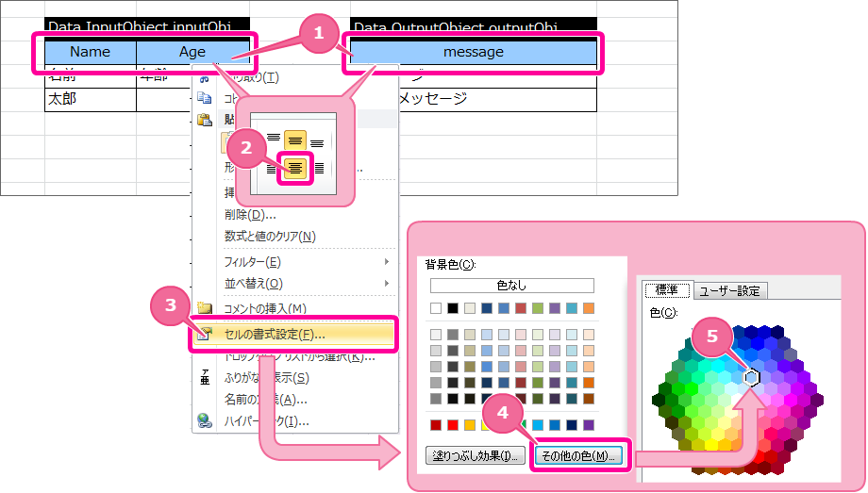The height and width of the screenshot is (493, 868).
Task: Toggle the Middle Align icon
Action: click(x=295, y=140)
